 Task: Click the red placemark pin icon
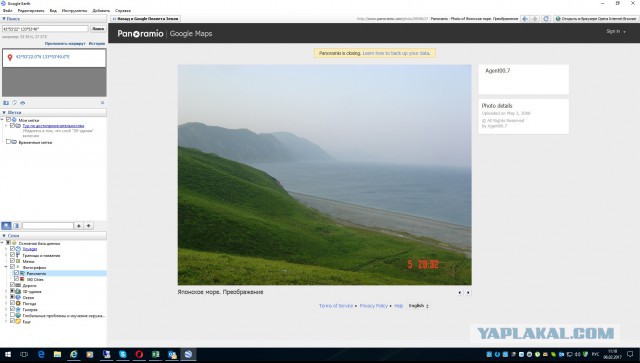tap(10, 58)
